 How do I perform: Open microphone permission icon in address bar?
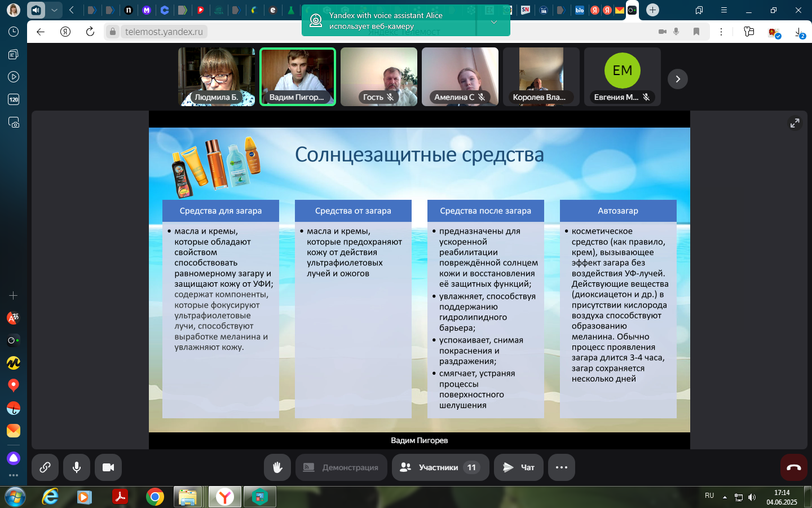click(x=676, y=32)
